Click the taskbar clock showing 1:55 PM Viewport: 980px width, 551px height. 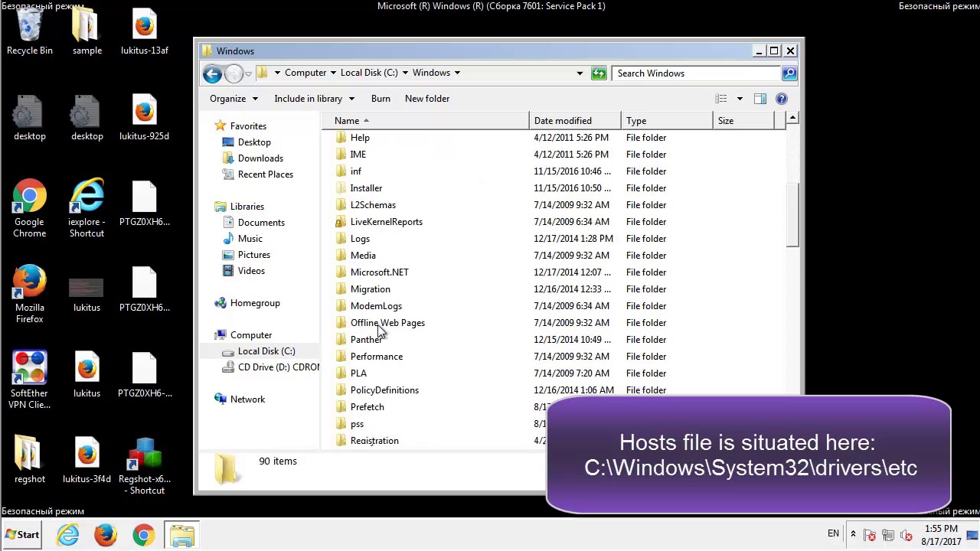tap(941, 535)
